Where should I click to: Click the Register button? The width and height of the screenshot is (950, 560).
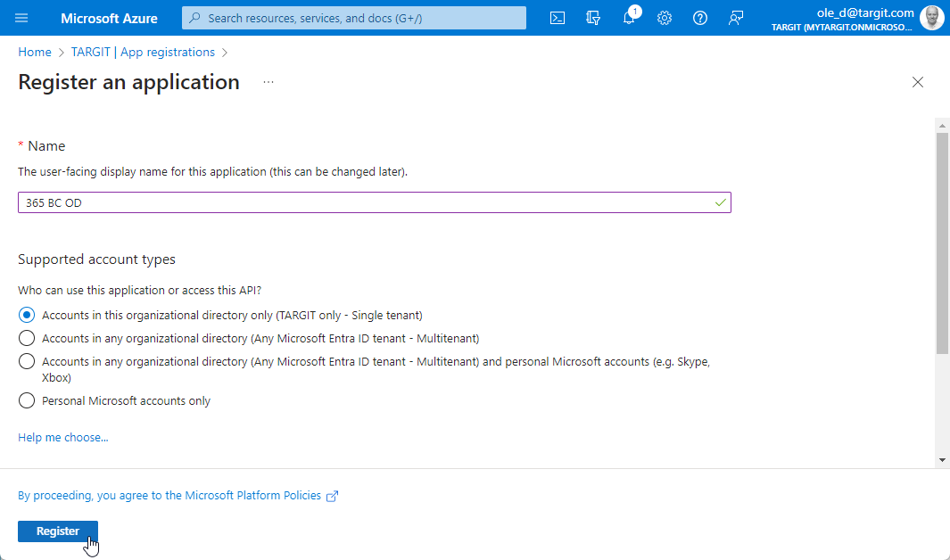click(x=58, y=531)
